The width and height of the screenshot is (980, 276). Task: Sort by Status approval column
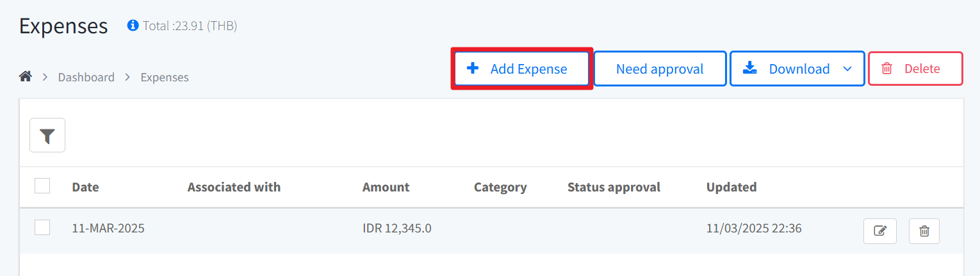point(614,188)
